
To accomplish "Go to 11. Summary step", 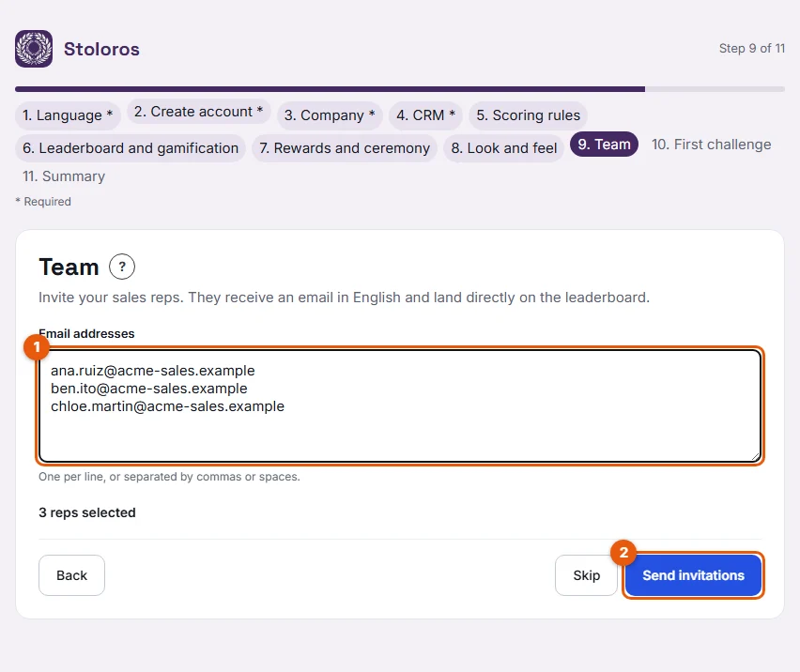I will pos(64,176).
